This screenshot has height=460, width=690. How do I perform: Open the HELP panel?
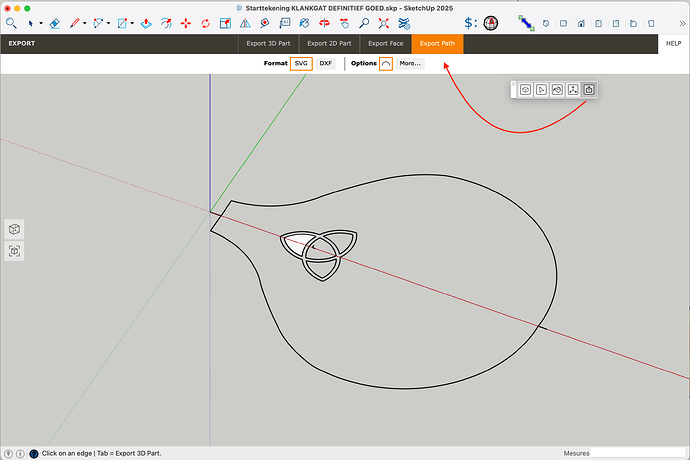pyautogui.click(x=673, y=44)
